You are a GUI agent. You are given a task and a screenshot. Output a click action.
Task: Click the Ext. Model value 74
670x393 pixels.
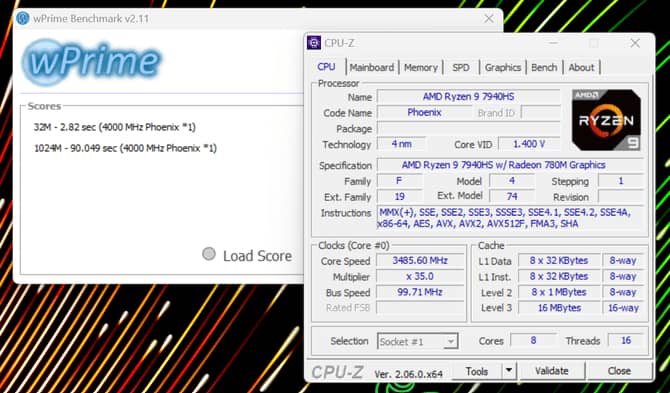pyautogui.click(x=511, y=196)
